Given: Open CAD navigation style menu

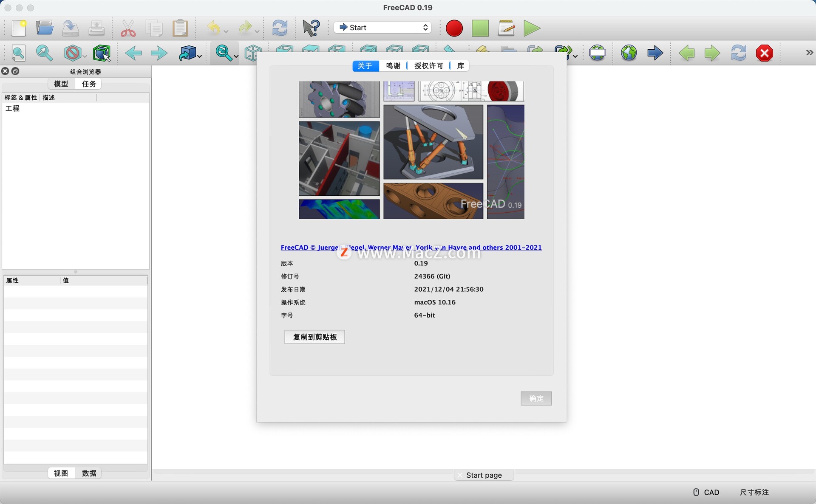Looking at the screenshot, I should coord(706,492).
